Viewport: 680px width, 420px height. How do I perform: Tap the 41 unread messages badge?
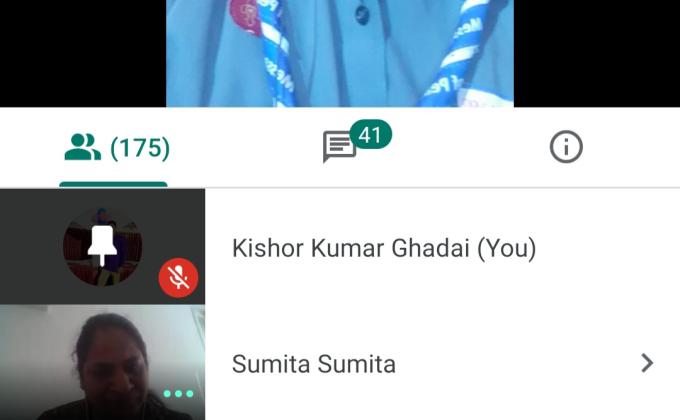pyautogui.click(x=370, y=135)
